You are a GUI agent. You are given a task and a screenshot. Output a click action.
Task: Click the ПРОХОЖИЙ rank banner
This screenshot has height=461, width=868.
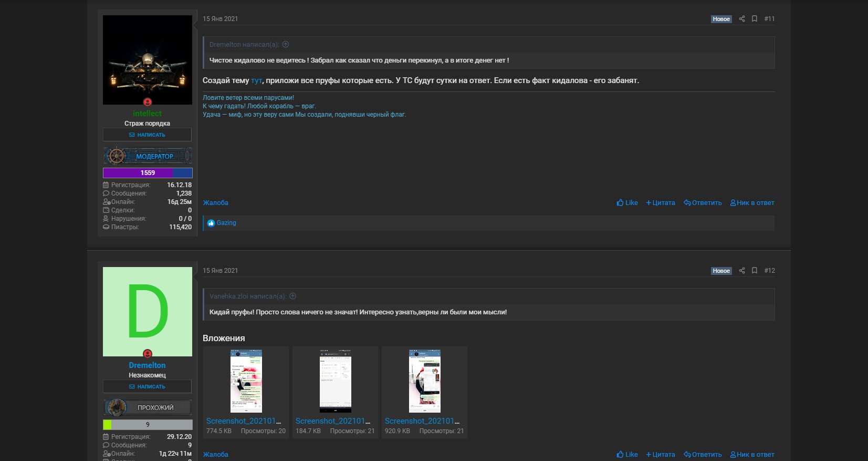coord(148,407)
